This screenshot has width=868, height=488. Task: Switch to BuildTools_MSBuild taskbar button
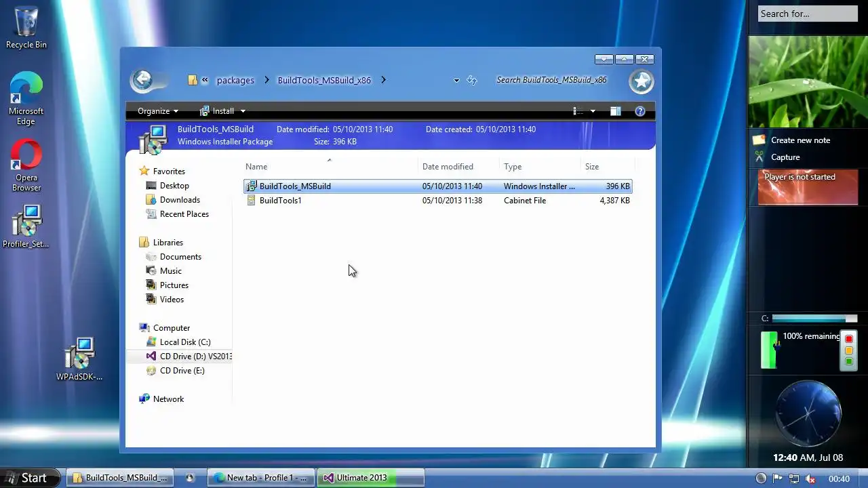point(119,478)
